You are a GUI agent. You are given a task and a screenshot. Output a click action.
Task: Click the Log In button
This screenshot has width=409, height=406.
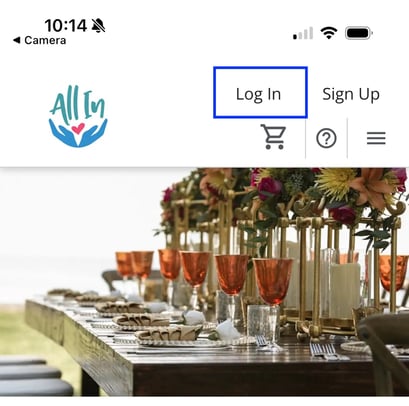coord(260,93)
